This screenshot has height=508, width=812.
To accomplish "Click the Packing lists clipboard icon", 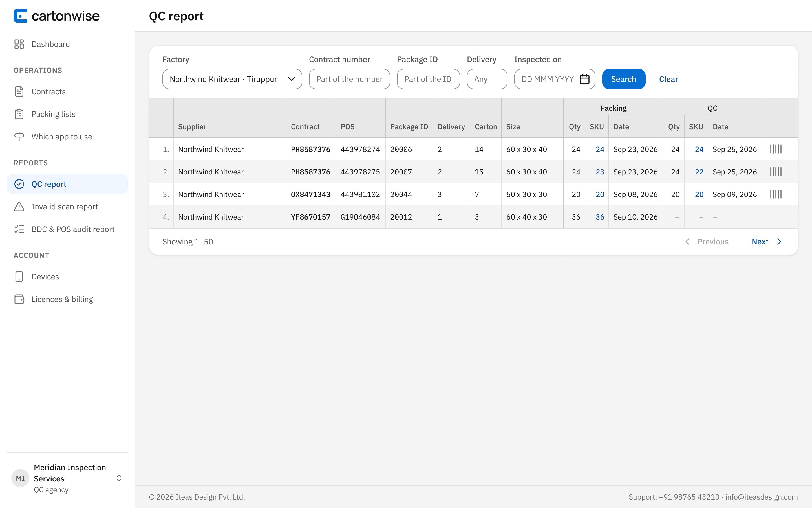I will tap(19, 114).
